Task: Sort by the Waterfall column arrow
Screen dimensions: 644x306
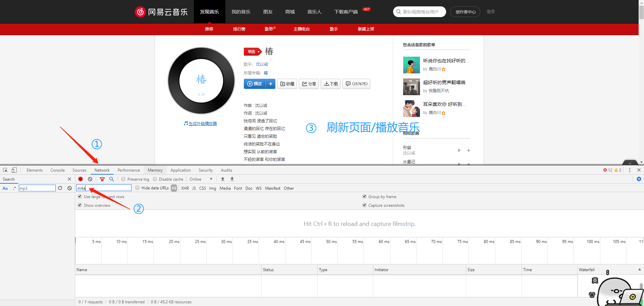Action: [639, 269]
